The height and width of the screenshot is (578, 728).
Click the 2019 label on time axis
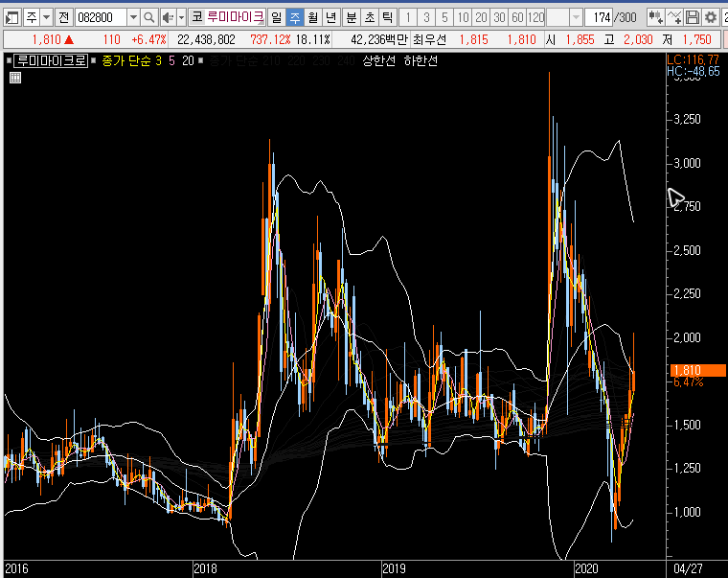coord(394,568)
